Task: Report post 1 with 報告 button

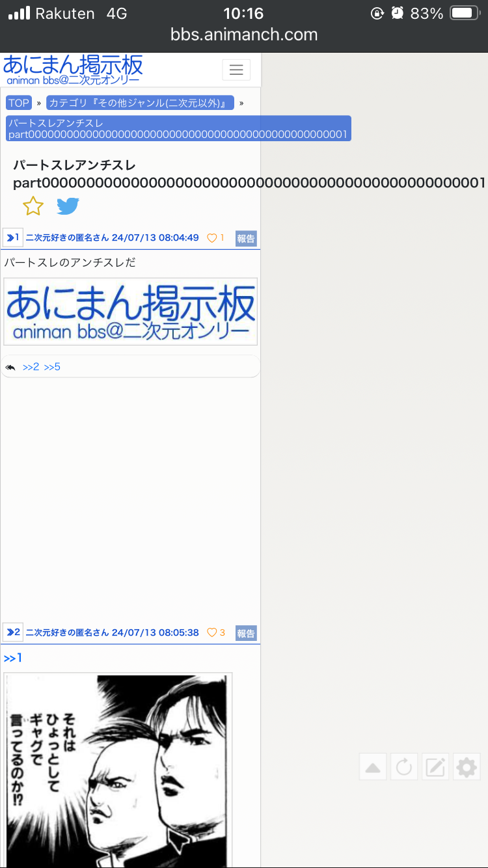Action: [x=246, y=239]
